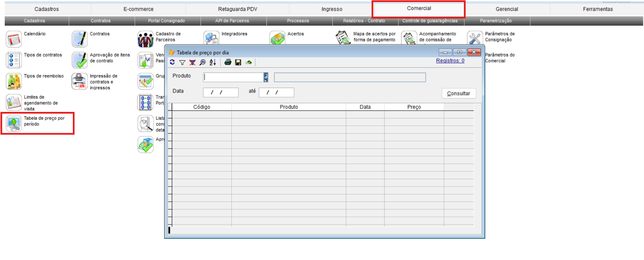This screenshot has width=644, height=260.
Task: Click the A-Z sort icon
Action: pos(213,62)
